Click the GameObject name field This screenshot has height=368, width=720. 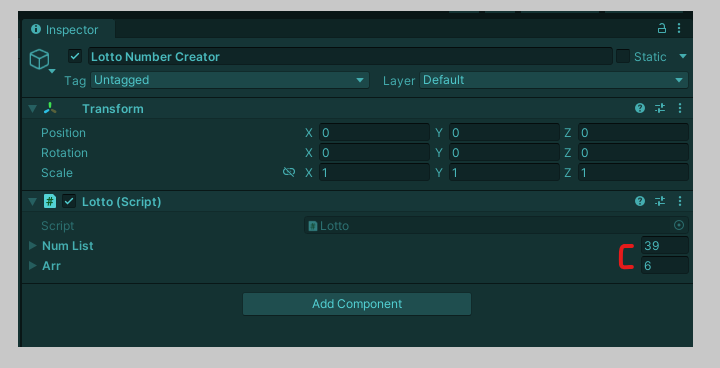coord(350,57)
